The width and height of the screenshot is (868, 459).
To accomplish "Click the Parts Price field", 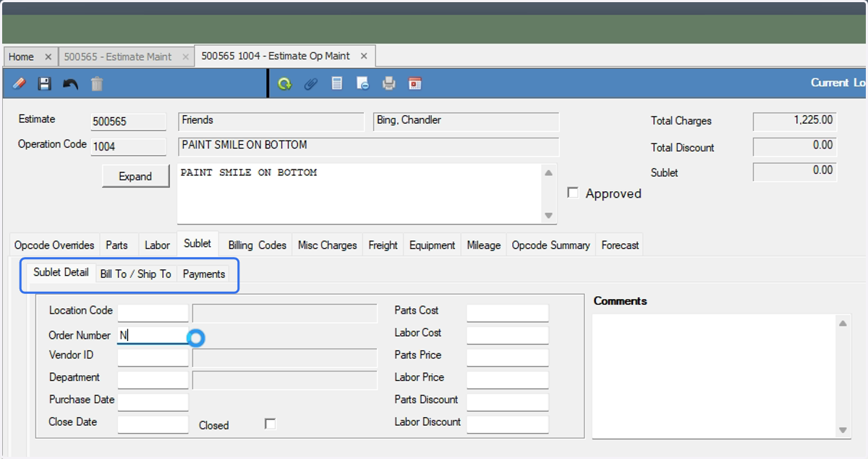I will pos(507,358).
